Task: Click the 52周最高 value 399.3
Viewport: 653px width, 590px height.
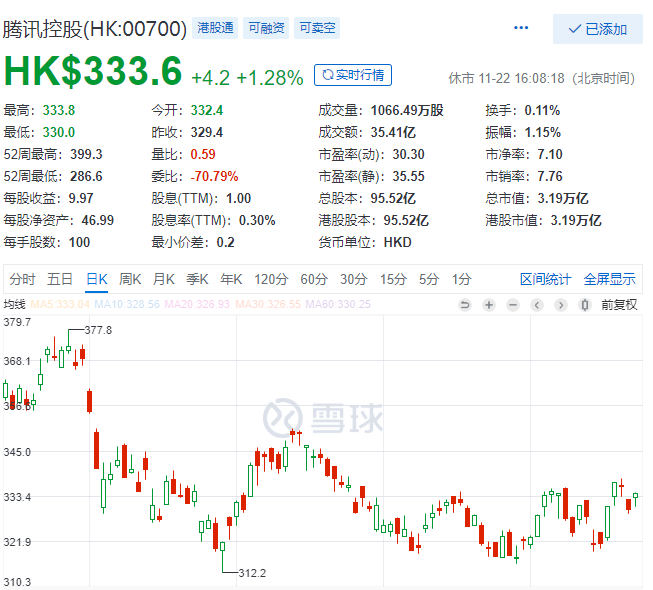Action: pos(86,154)
